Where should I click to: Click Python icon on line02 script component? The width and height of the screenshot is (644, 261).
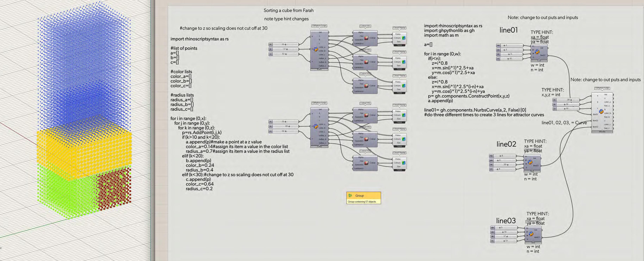(530, 162)
